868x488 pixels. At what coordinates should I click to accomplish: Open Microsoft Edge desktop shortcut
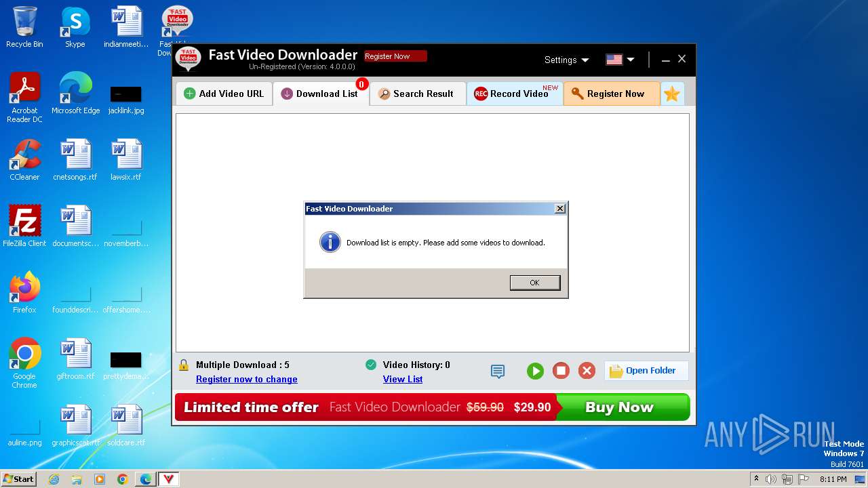point(75,94)
